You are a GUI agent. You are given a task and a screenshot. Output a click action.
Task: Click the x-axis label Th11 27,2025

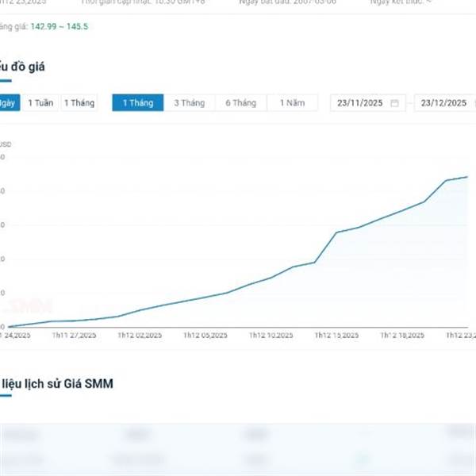tap(74, 335)
